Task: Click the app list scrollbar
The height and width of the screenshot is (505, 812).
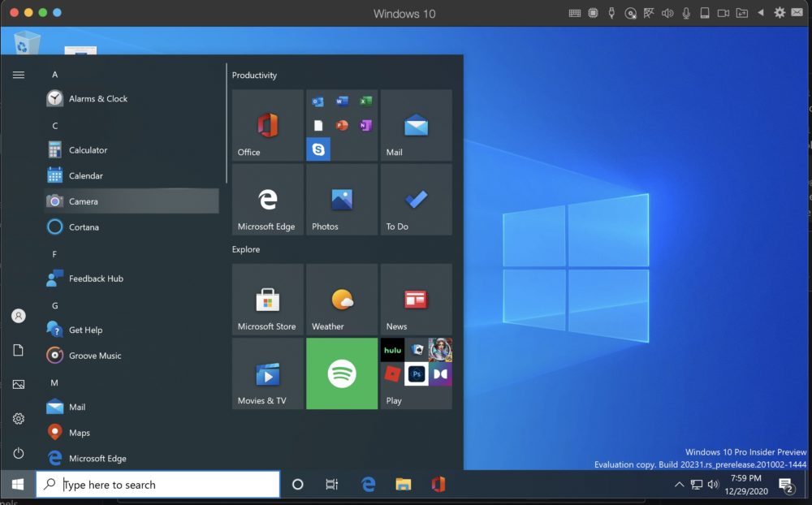Action: 227,123
